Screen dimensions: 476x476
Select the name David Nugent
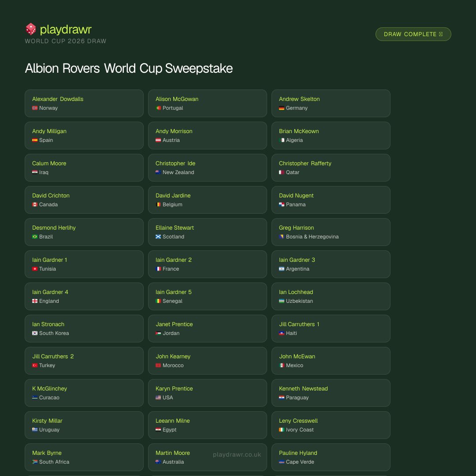[296, 196]
